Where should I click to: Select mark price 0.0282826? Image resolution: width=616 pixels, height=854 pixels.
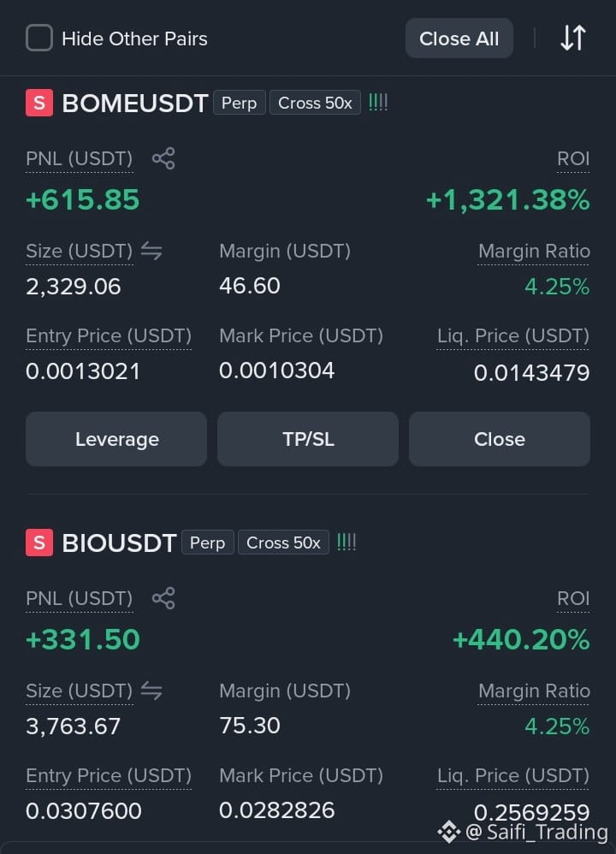(x=276, y=810)
